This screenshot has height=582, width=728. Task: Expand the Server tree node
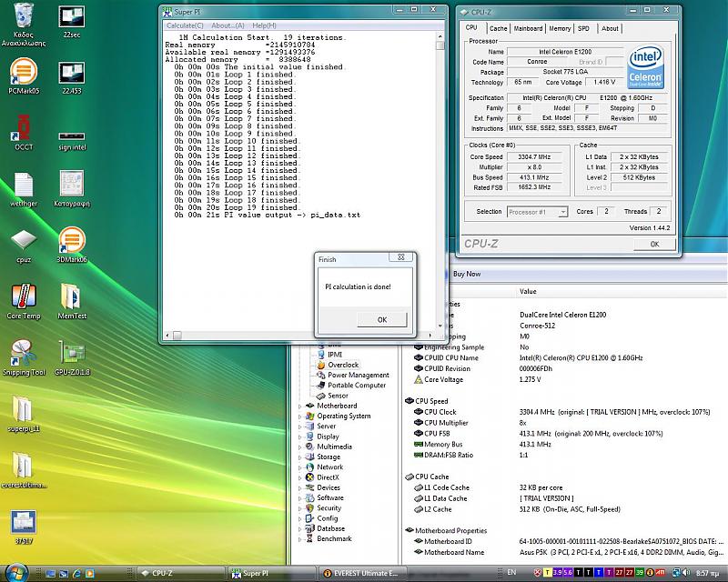(300, 426)
